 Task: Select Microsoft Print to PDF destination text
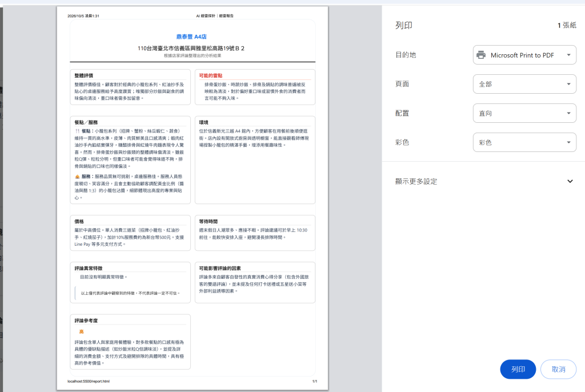coord(522,55)
